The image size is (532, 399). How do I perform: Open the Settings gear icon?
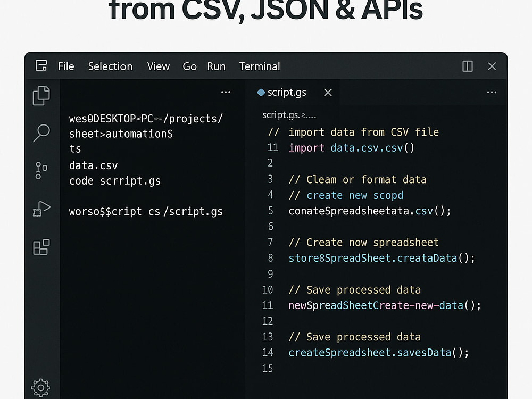pos(41,387)
